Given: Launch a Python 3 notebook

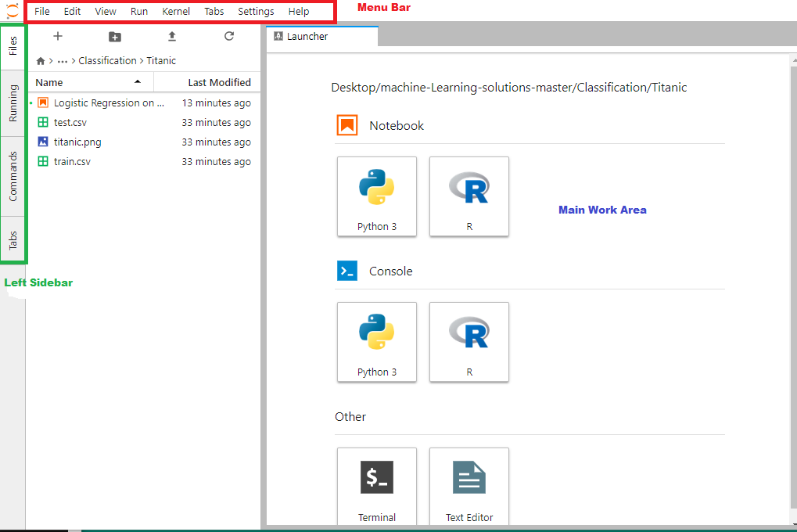Looking at the screenshot, I should pos(377,196).
